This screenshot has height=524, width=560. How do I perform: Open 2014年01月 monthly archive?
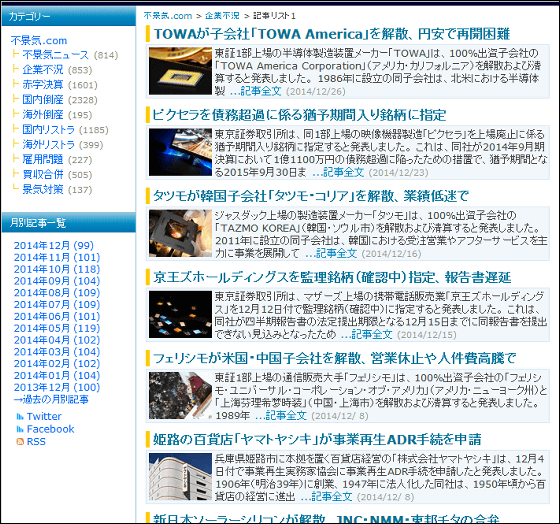(x=57, y=375)
